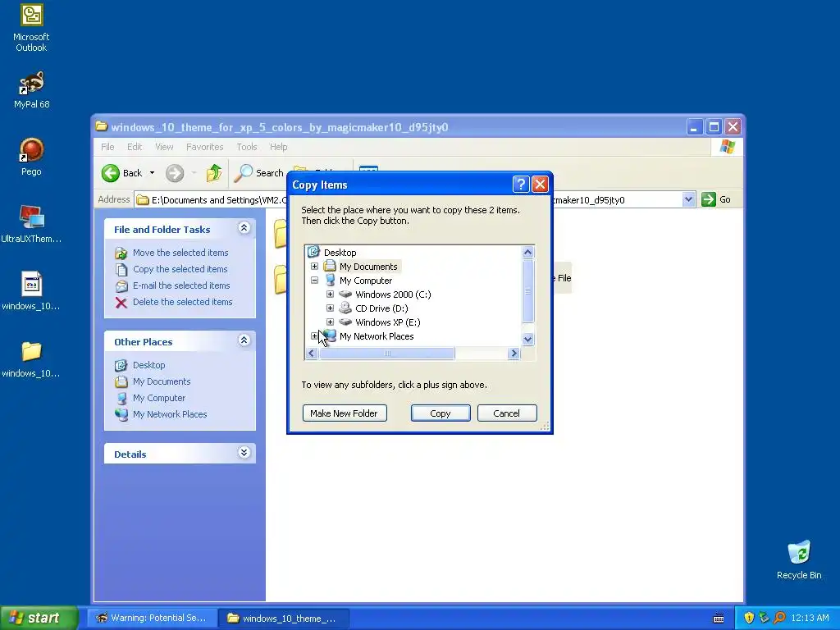Go to Desktop under Other Places

click(x=149, y=365)
